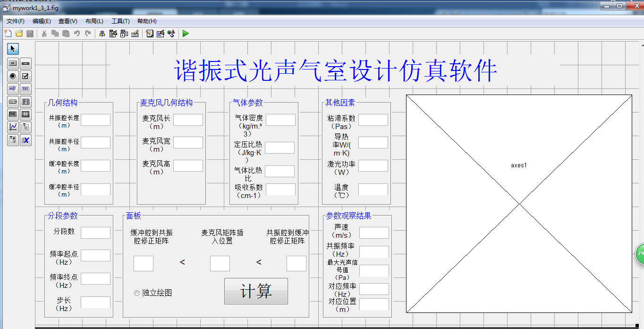Pick the Radio Button palette tool
644x329 pixels.
coord(13,76)
